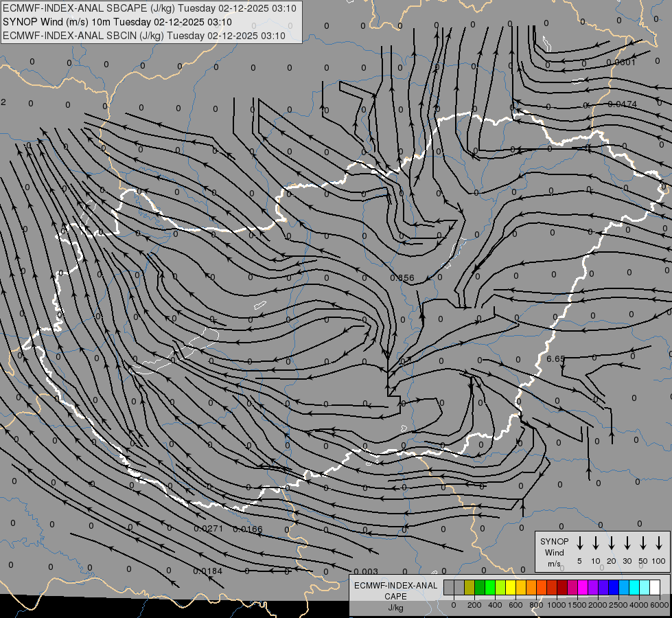Click the wind legend arrow for 5 m/s
Viewport: 672px width, 618px height.
click(x=579, y=543)
